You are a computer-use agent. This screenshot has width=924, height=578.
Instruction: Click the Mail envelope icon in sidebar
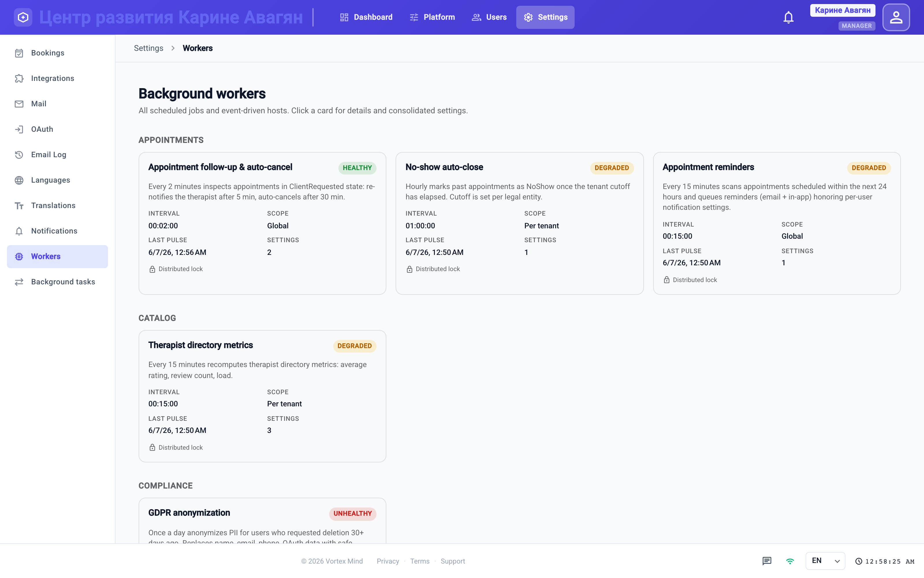(19, 104)
